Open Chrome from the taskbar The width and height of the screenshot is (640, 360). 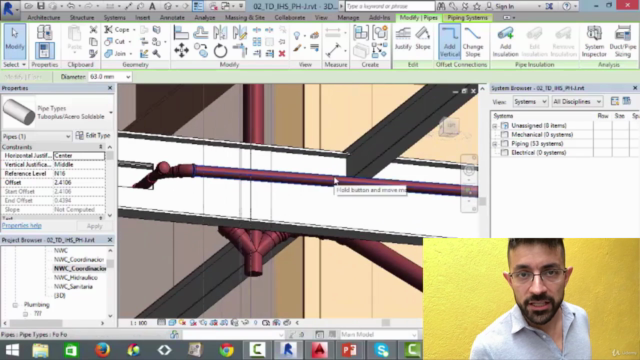click(227, 350)
